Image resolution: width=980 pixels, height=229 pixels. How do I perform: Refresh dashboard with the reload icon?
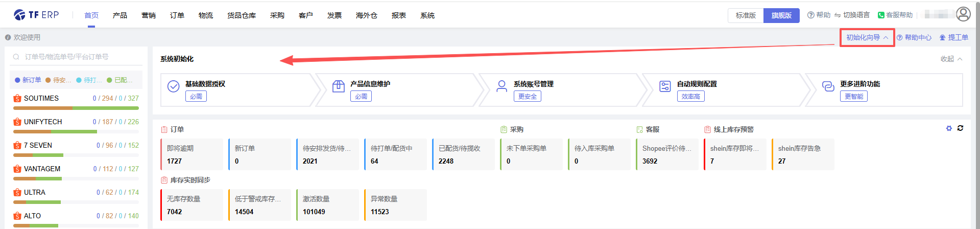[960, 128]
